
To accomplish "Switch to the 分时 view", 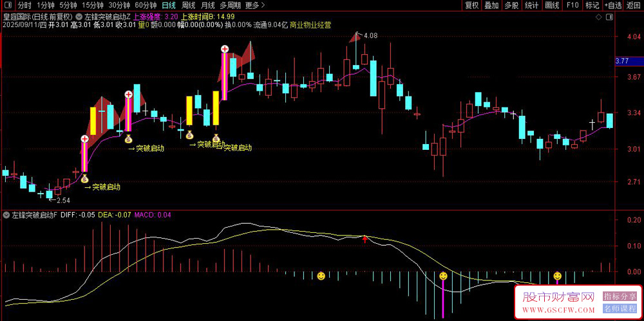I will [24, 5].
